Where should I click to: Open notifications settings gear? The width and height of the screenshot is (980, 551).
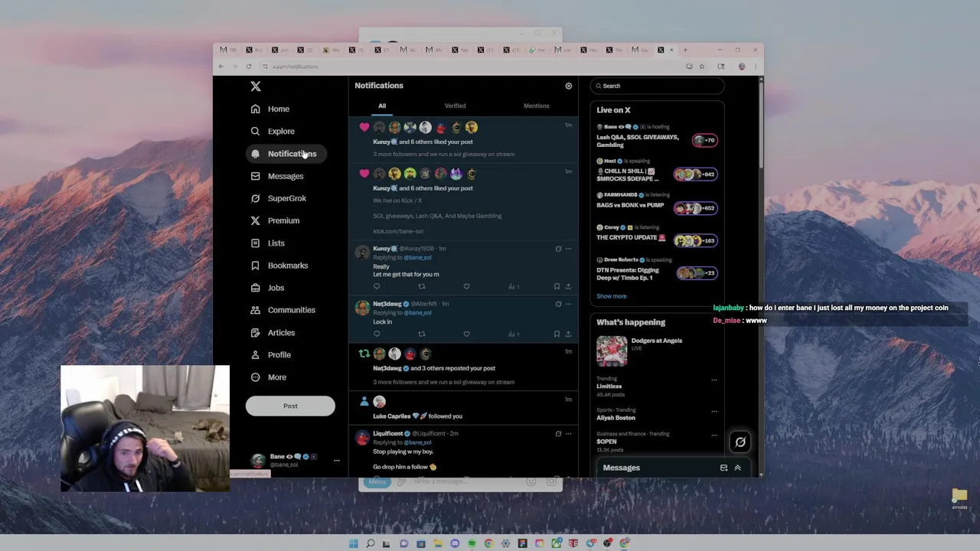pyautogui.click(x=568, y=86)
